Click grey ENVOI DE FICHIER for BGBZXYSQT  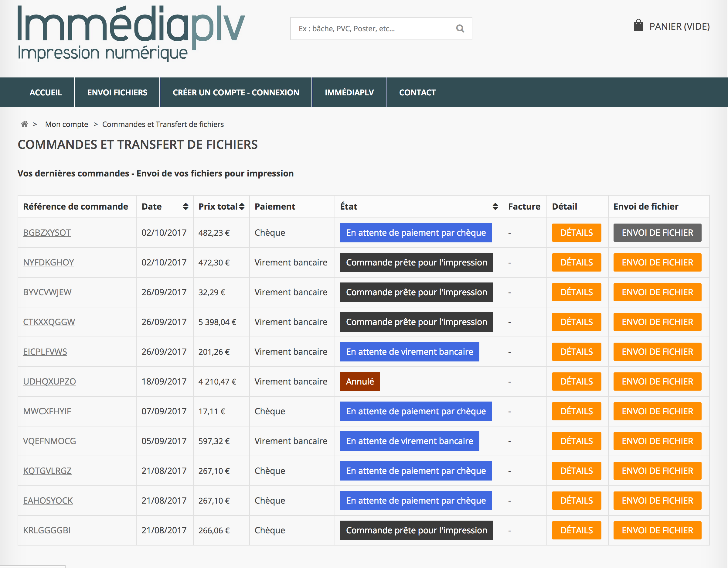point(657,232)
